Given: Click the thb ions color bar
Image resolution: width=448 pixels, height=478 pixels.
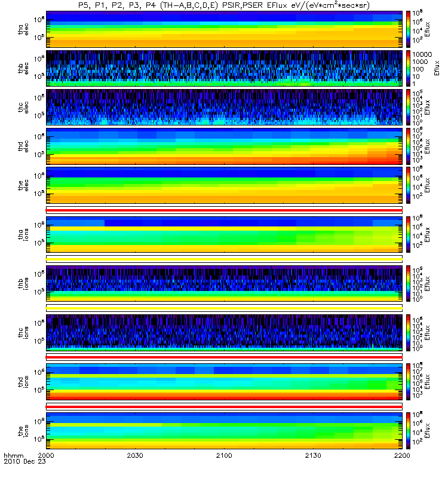Looking at the screenshot, I should click(408, 283).
